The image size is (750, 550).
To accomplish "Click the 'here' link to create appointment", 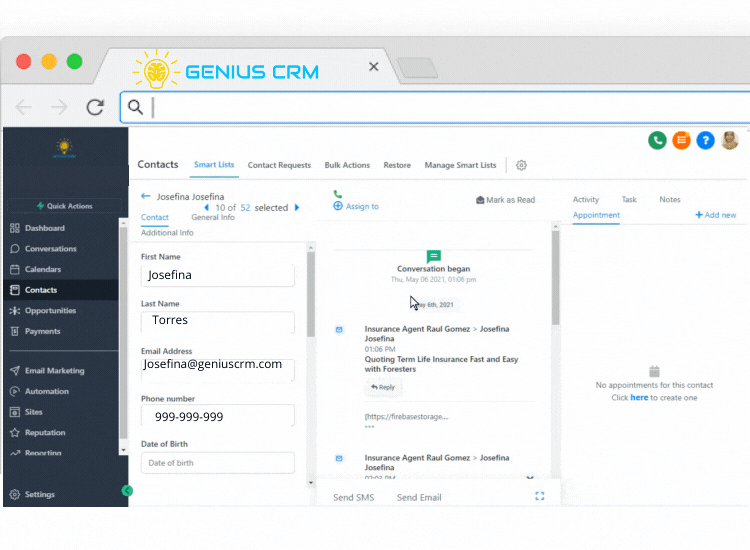I will click(x=639, y=397).
